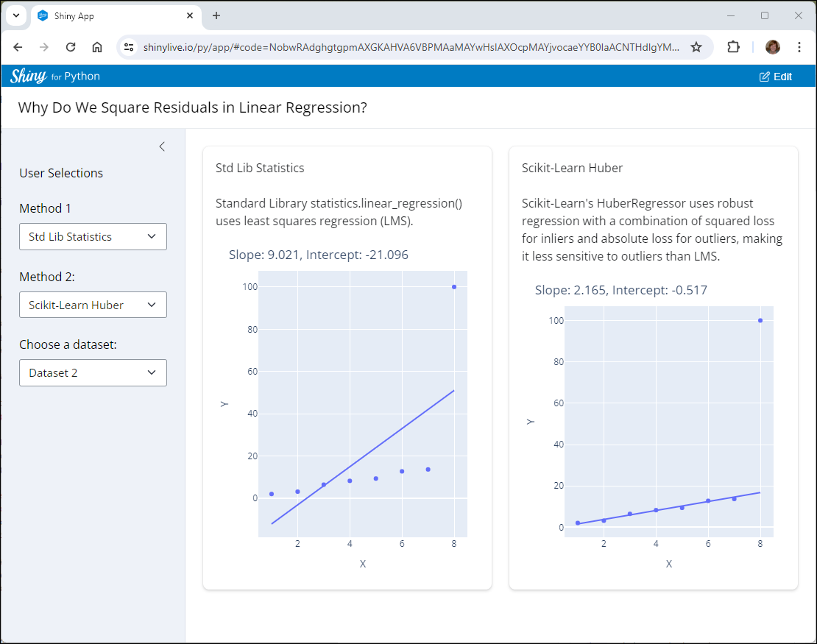Open the Method 1 dropdown
The image size is (817, 644).
click(93, 236)
